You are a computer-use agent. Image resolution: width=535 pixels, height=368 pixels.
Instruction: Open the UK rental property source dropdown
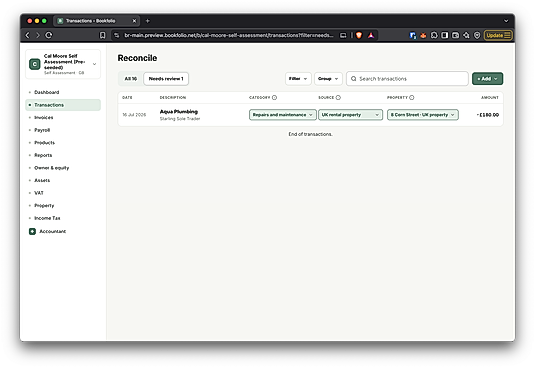pos(350,115)
